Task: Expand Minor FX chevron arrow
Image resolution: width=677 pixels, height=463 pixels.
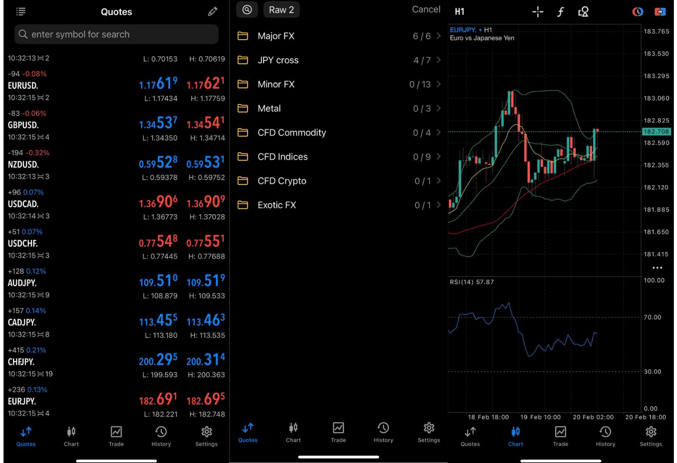Action: (439, 84)
